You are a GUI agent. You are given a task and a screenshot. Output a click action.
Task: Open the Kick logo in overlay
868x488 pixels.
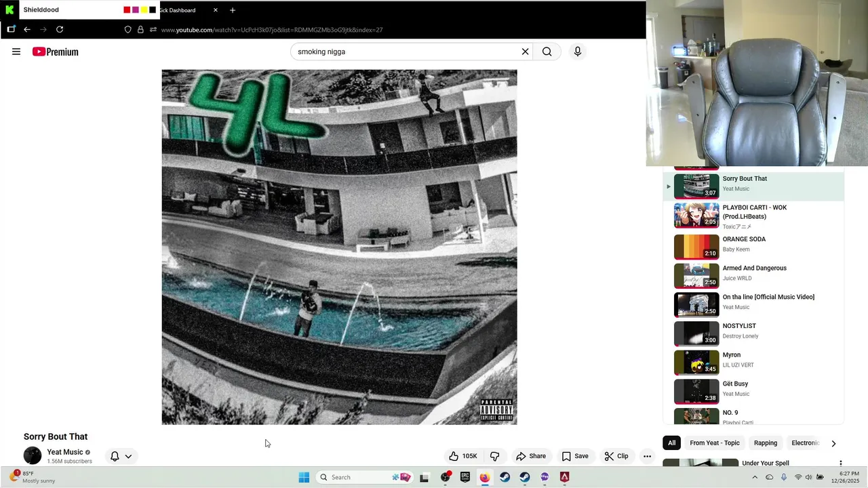(x=9, y=9)
